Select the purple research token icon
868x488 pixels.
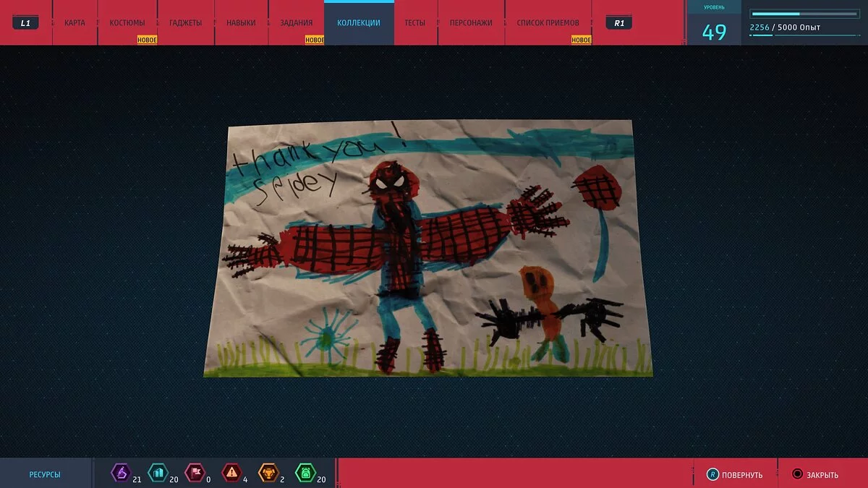coord(120,473)
